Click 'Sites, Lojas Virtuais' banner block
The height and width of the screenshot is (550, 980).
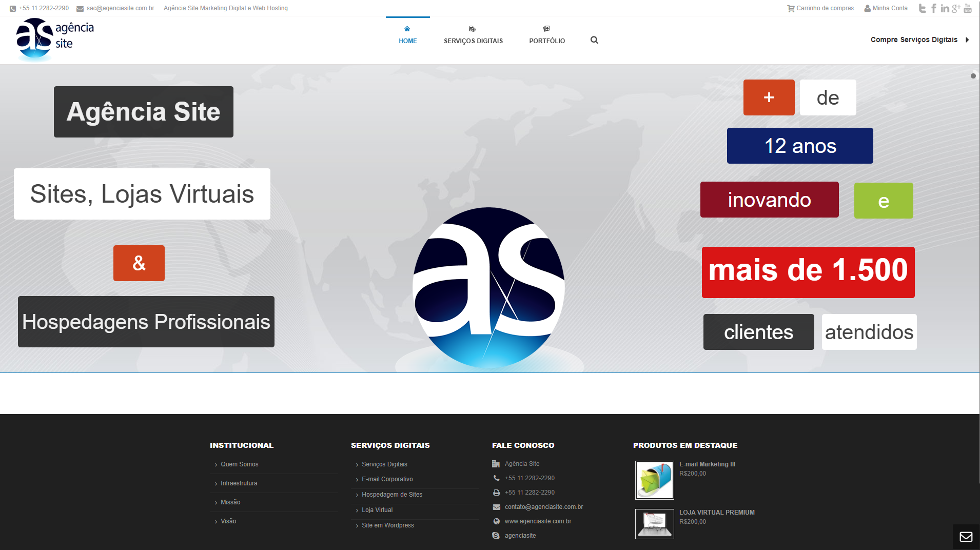point(142,194)
